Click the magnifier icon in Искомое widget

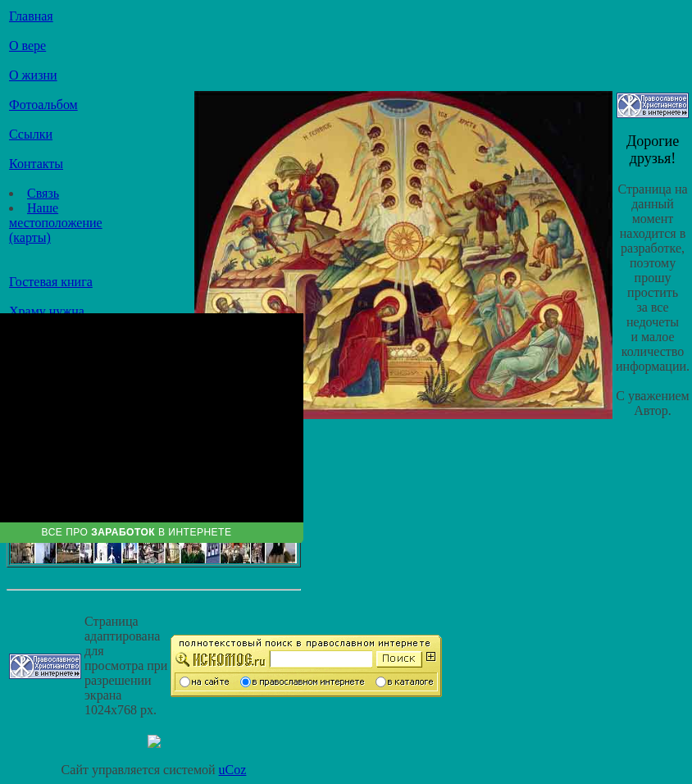pyautogui.click(x=183, y=659)
